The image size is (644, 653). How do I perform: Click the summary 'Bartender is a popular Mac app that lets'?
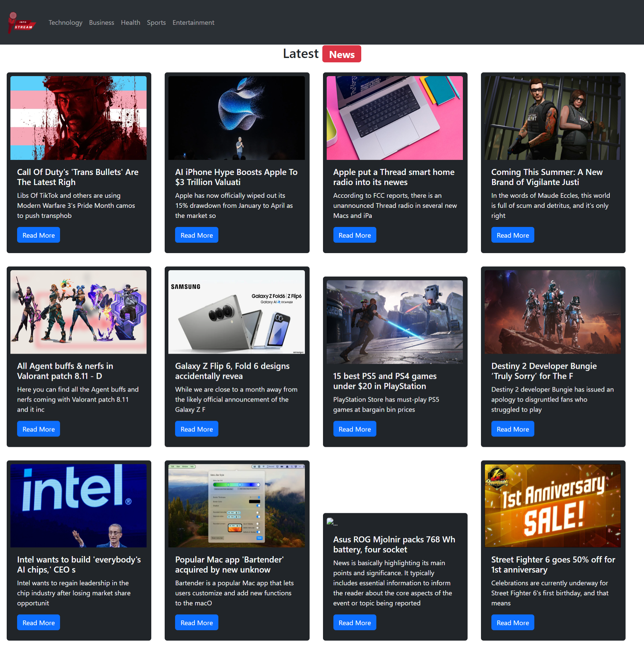[234, 593]
